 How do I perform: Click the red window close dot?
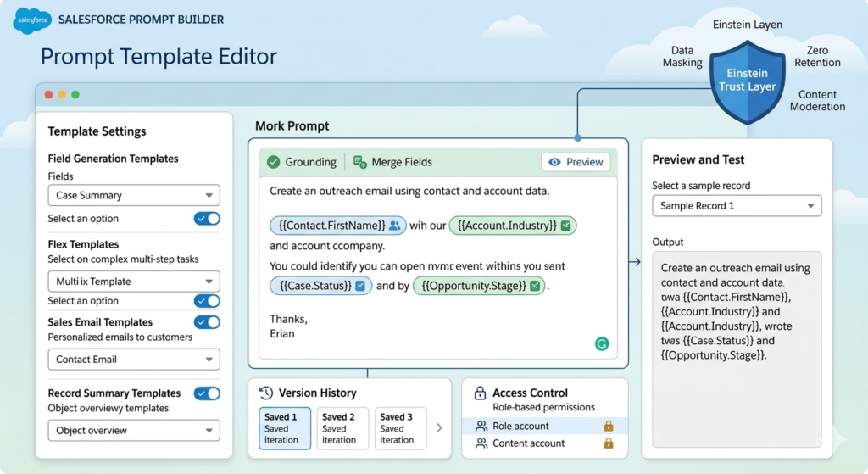point(48,95)
